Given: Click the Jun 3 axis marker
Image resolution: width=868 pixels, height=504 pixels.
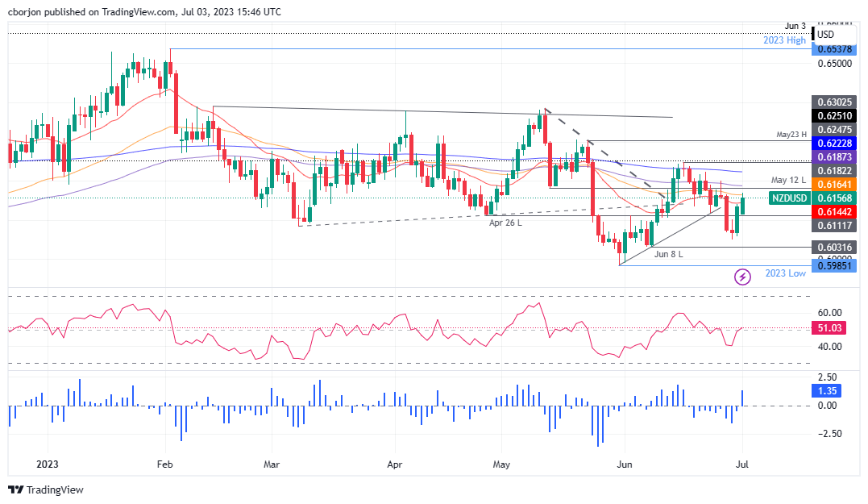Looking at the screenshot, I should tap(795, 25).
